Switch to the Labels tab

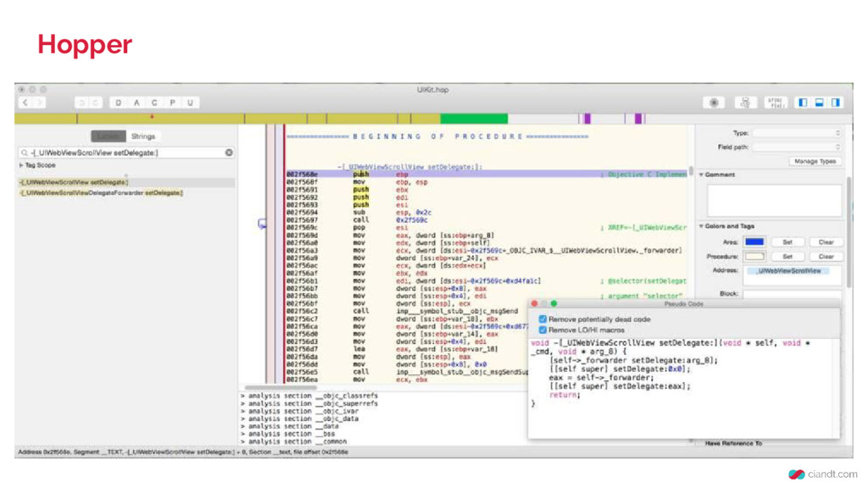[108, 136]
